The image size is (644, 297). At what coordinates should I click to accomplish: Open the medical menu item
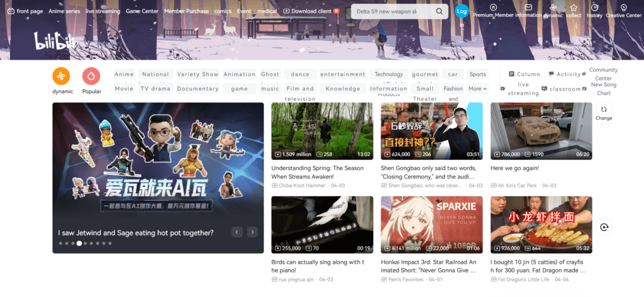click(x=267, y=11)
